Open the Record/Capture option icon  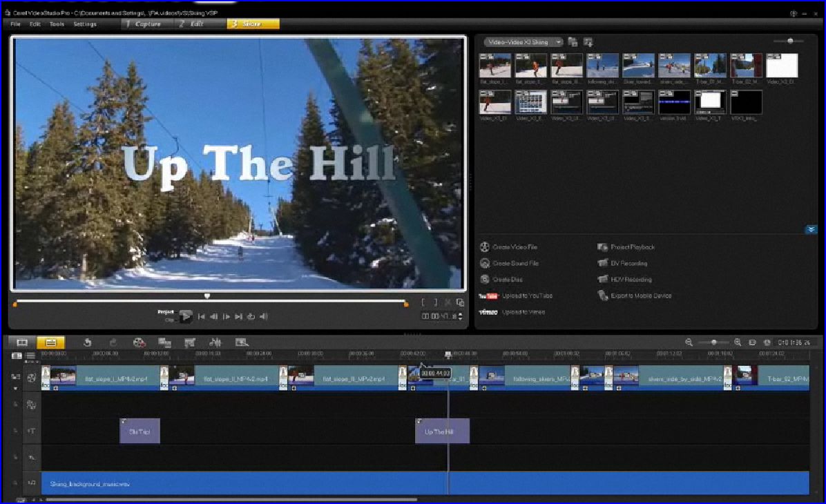pyautogui.click(x=139, y=343)
